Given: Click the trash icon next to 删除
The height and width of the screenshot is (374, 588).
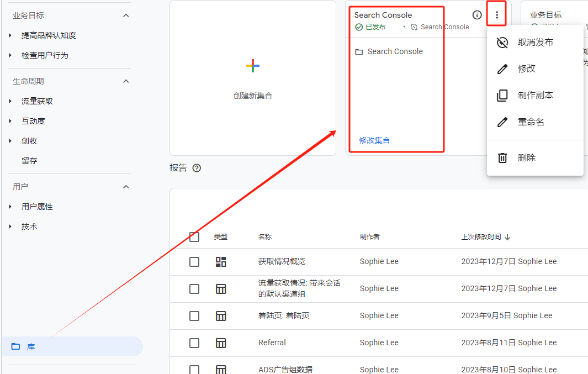Looking at the screenshot, I should [502, 157].
